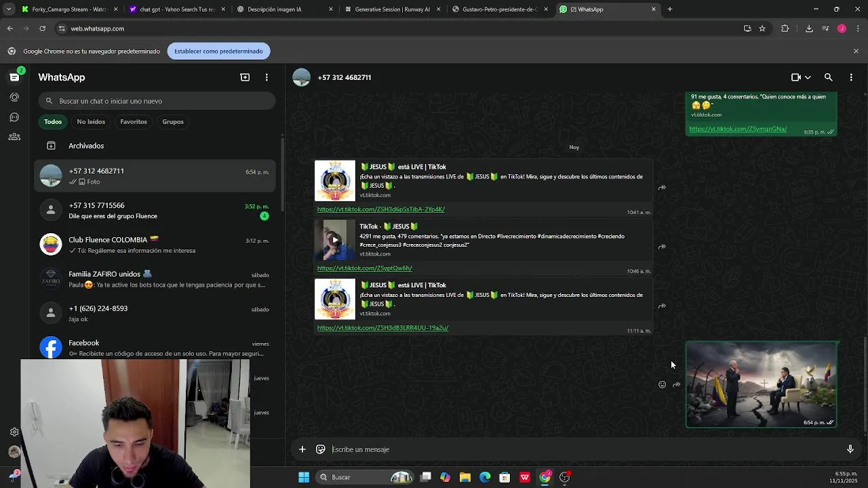
Task: Open the Status (Estados) sidebar icon
Action: (x=14, y=97)
